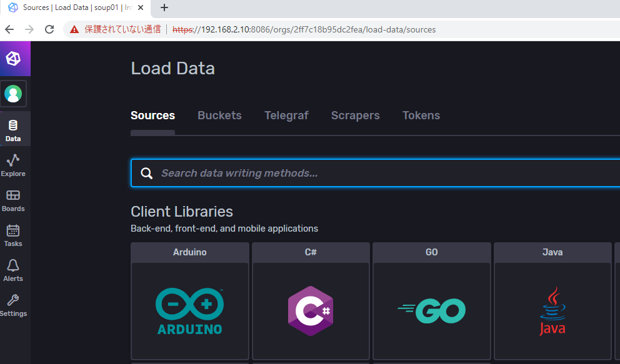Click the Client Libraries heading

(182, 212)
